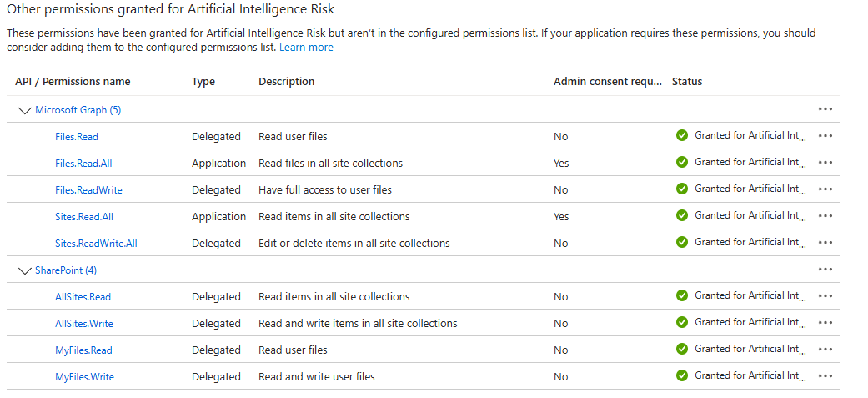Click green granted checkmark for AllSites.Write

(x=682, y=322)
